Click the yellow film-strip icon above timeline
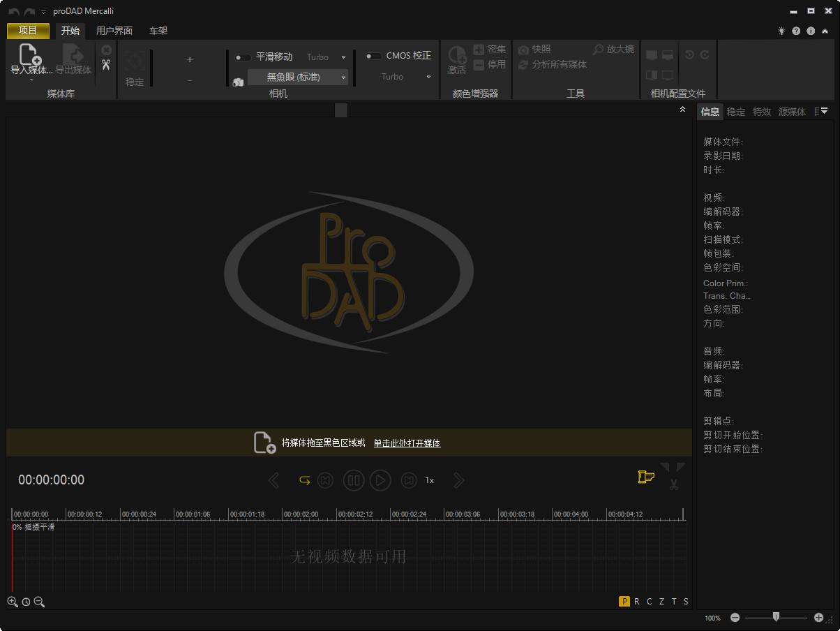840x631 pixels. [x=646, y=477]
